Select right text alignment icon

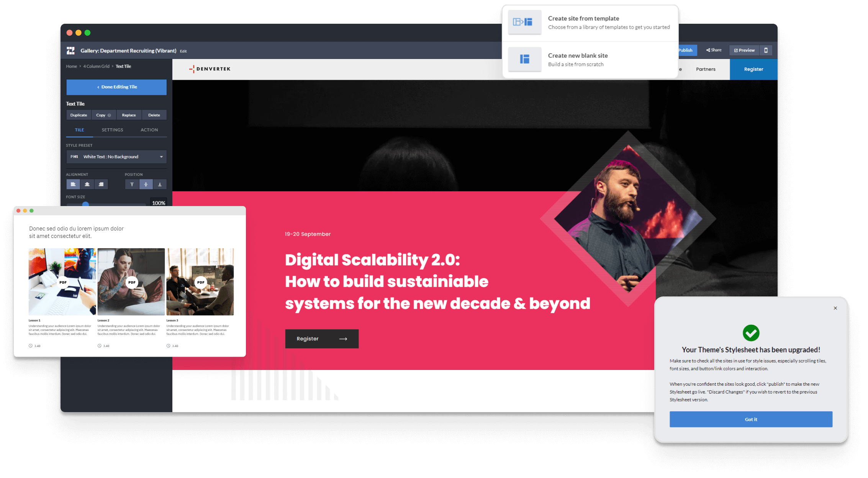[x=101, y=184]
